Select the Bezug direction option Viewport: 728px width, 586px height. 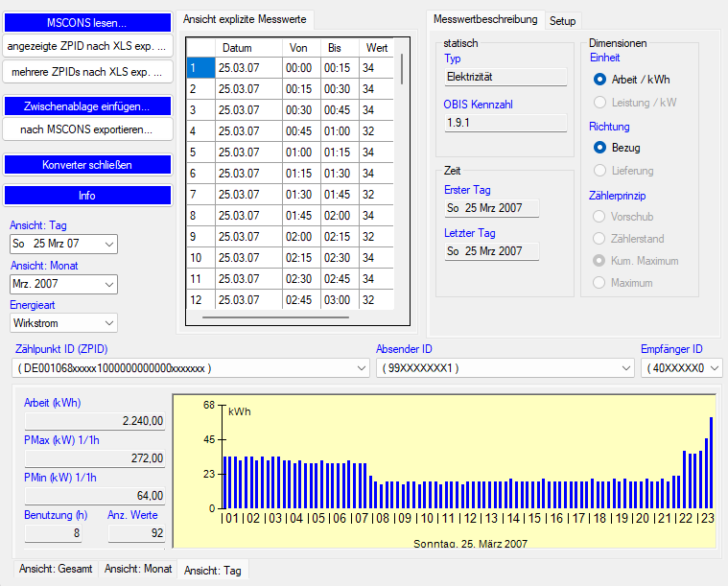(x=600, y=148)
